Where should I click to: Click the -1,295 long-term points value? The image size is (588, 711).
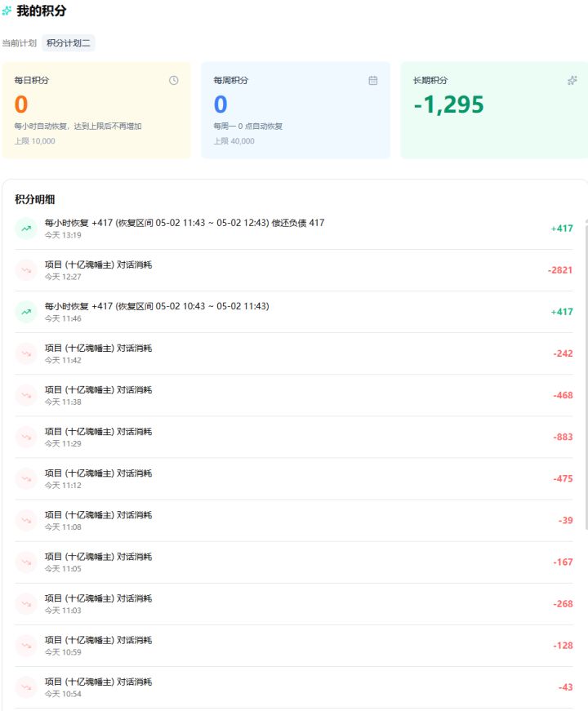tap(448, 104)
